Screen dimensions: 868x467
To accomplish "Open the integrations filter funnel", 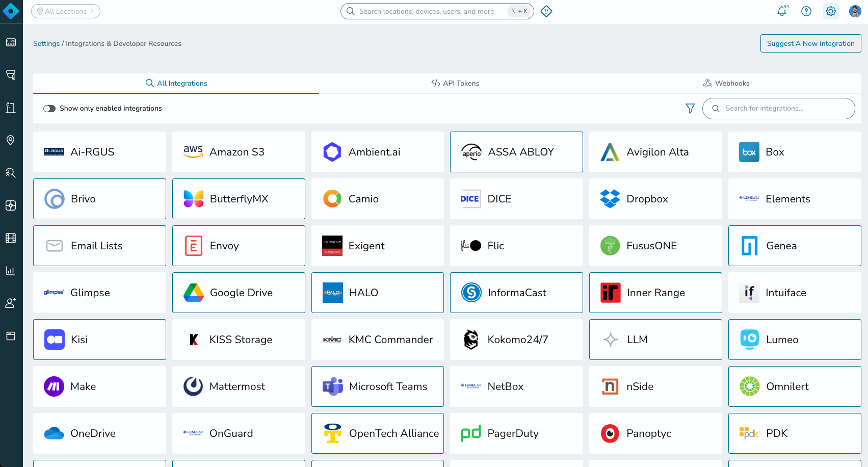I will click(x=690, y=109).
